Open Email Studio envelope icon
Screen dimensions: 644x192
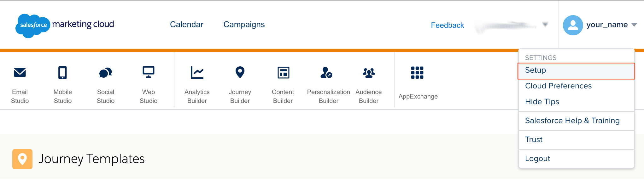point(20,73)
